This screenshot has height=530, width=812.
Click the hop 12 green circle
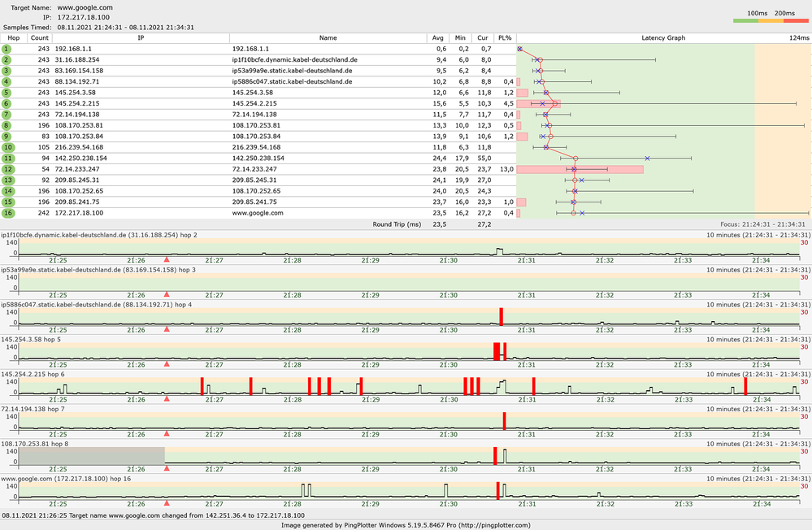[x=8, y=169]
